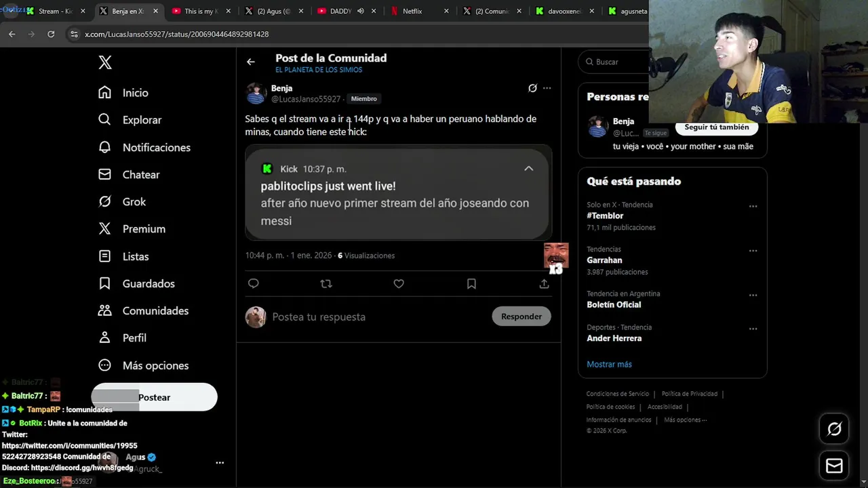Screen dimensions: 868x488
Task: Click the share icon on the post
Action: coord(544,284)
